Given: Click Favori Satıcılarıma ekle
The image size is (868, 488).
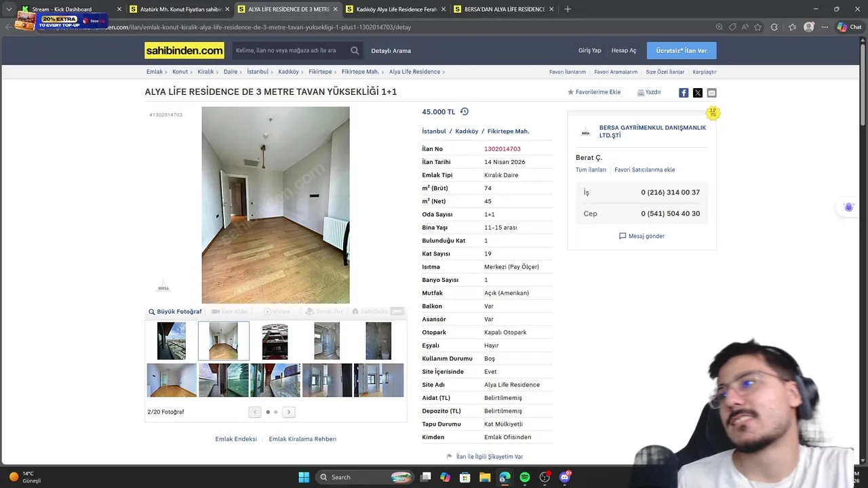Looking at the screenshot, I should [x=645, y=170].
